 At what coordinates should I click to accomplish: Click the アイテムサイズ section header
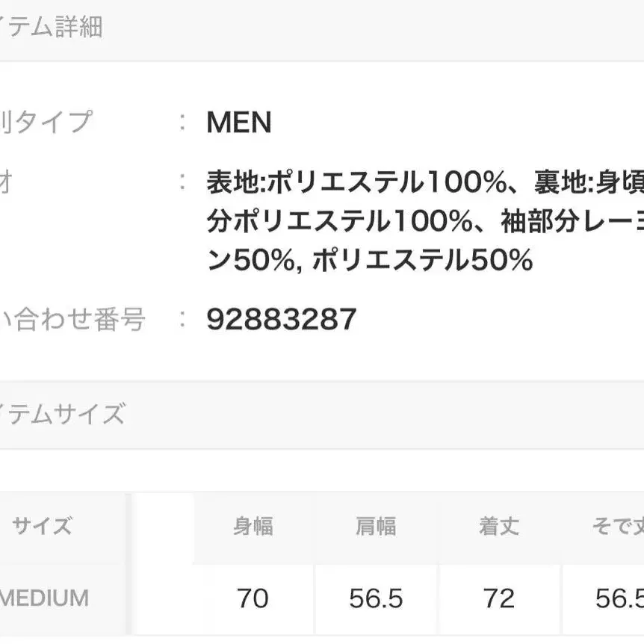point(62,413)
